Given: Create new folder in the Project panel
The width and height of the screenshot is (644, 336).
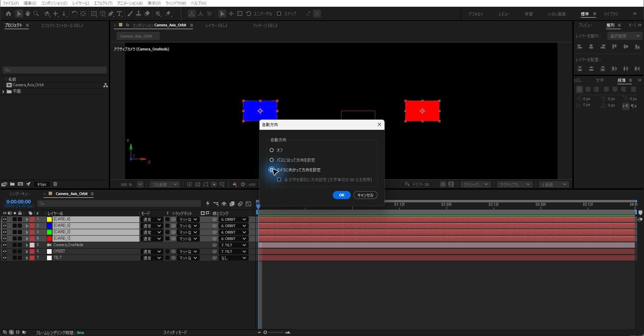Looking at the screenshot, I should tap(12, 184).
